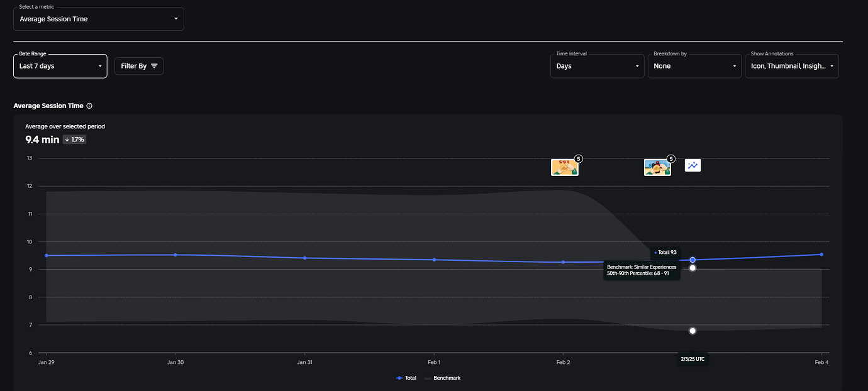868x391 pixels.
Task: Click the 1.7% decrease badge
Action: pyautogui.click(x=75, y=140)
